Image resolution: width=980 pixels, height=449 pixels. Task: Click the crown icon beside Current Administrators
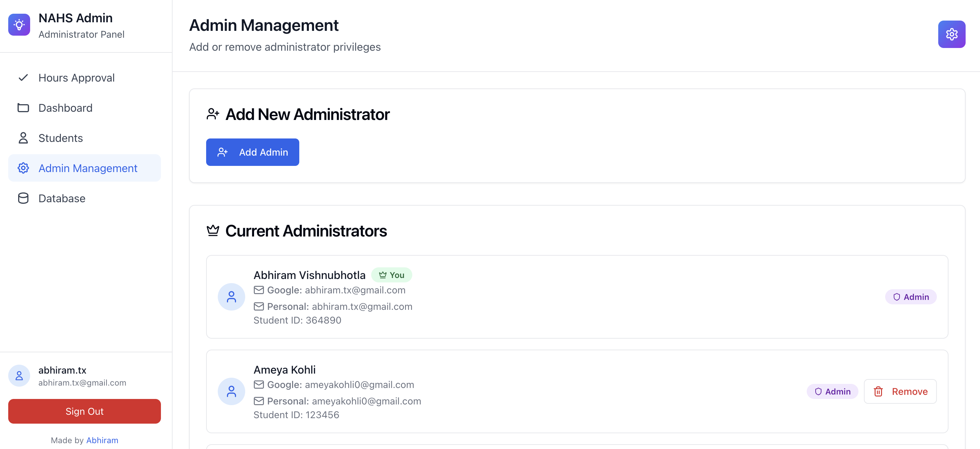213,230
